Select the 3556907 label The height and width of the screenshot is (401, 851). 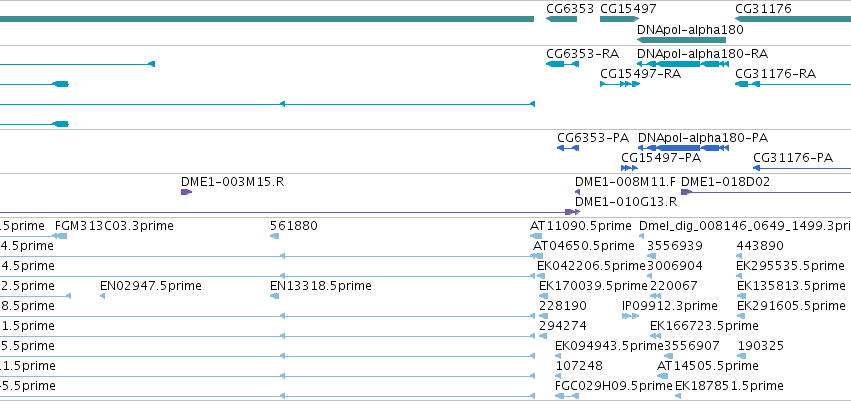(x=692, y=346)
